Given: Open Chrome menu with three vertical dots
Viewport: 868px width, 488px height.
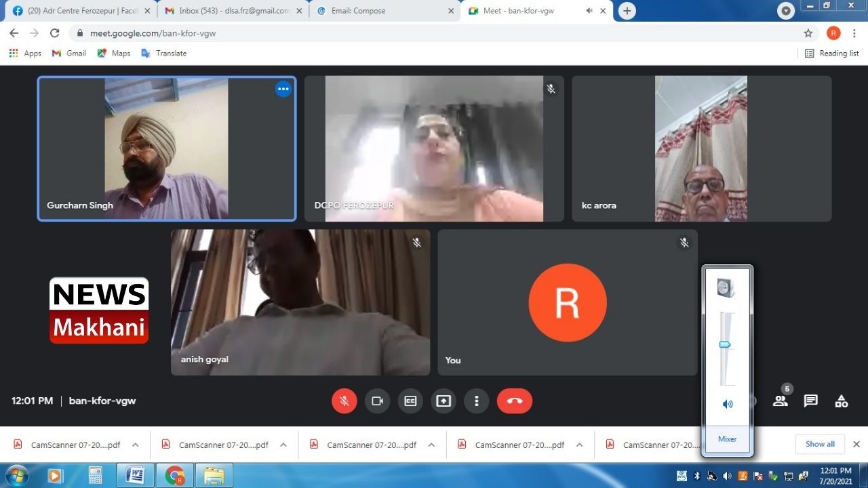Looking at the screenshot, I should [x=854, y=33].
